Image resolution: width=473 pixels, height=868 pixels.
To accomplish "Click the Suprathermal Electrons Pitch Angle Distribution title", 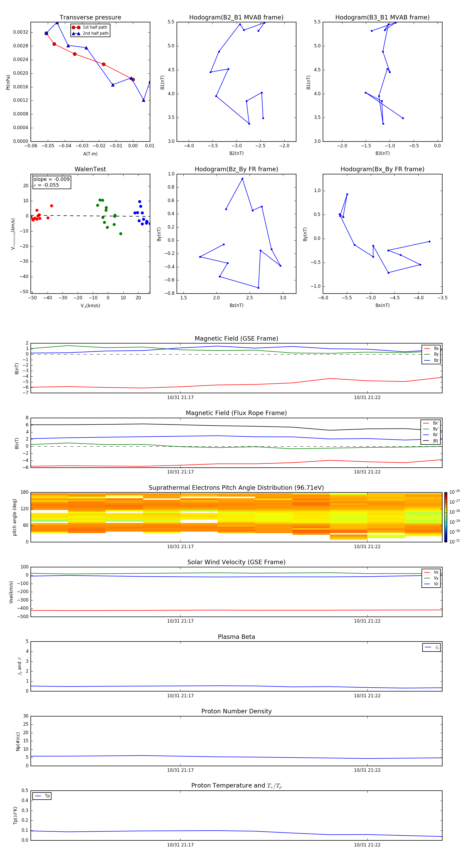I will pyautogui.click(x=236, y=488).
